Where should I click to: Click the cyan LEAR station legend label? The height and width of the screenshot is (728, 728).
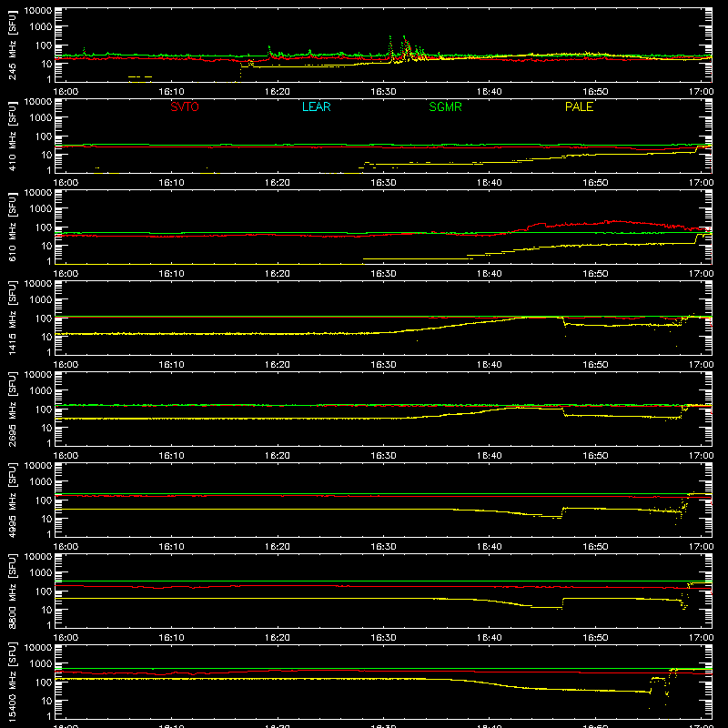point(316,106)
